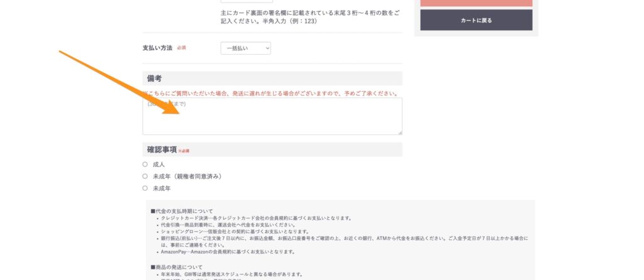Select 未成年（親権者同意済み）radio option
The image size is (644, 280).
click(145, 176)
